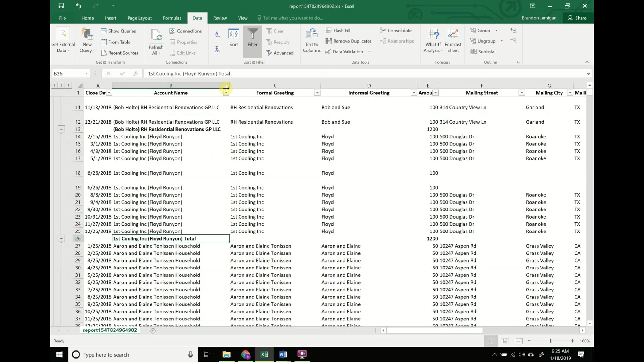Collapse the 1st Cooling Inc outline group
This screenshot has width=644, height=362.
point(61,238)
